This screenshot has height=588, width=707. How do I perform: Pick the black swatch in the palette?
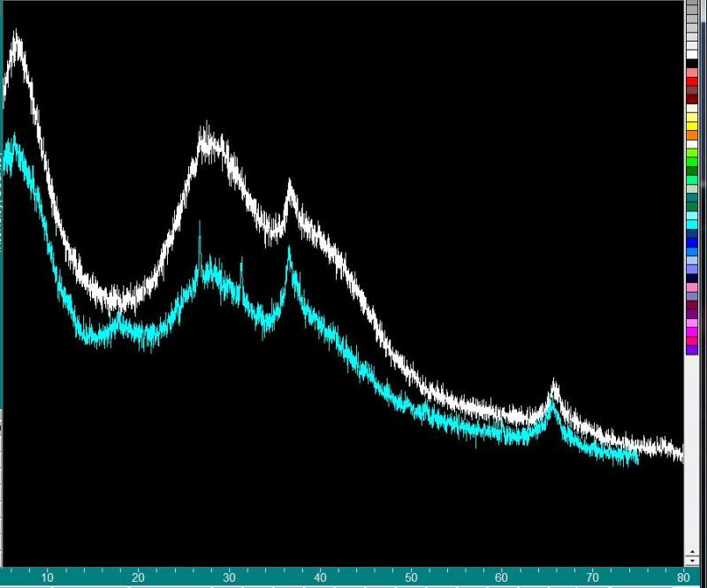click(x=692, y=63)
